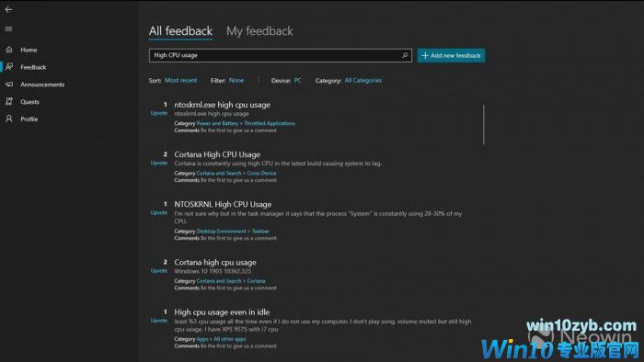Click the Profile person icon
Image resolution: width=644 pixels, height=362 pixels.
[9, 119]
